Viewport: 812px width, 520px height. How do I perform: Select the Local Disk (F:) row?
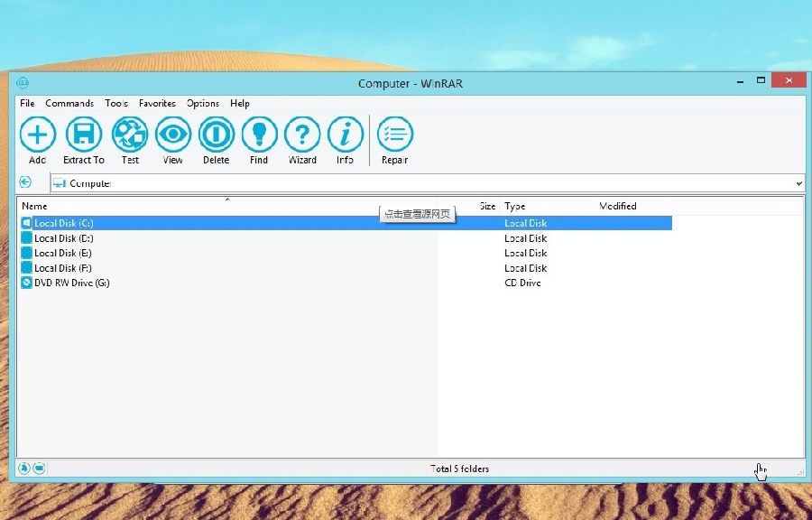[346, 268]
